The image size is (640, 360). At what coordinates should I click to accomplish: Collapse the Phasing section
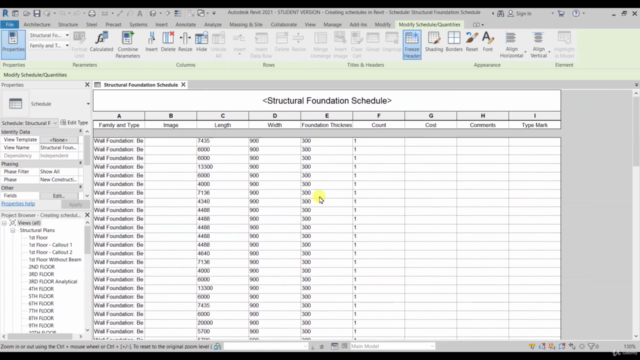(80, 163)
